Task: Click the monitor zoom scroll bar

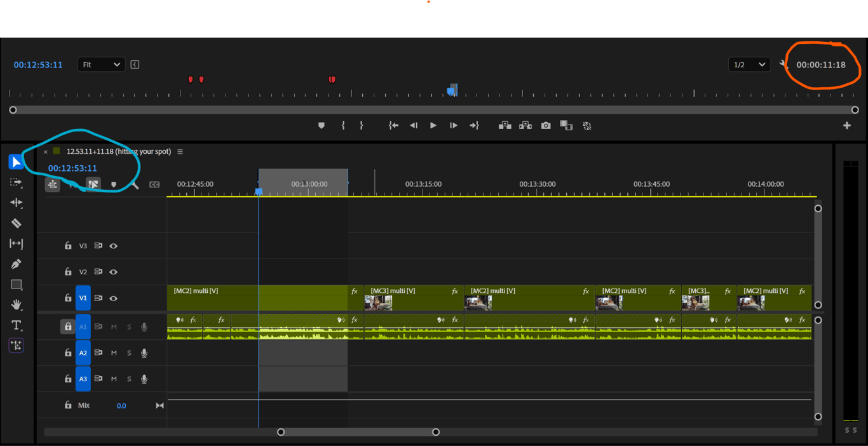Action: (x=434, y=110)
